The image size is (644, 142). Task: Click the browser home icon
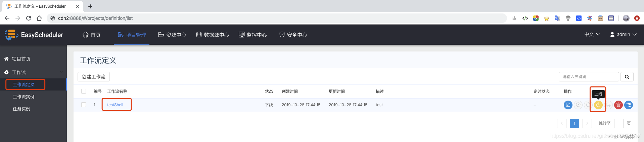coord(39,18)
